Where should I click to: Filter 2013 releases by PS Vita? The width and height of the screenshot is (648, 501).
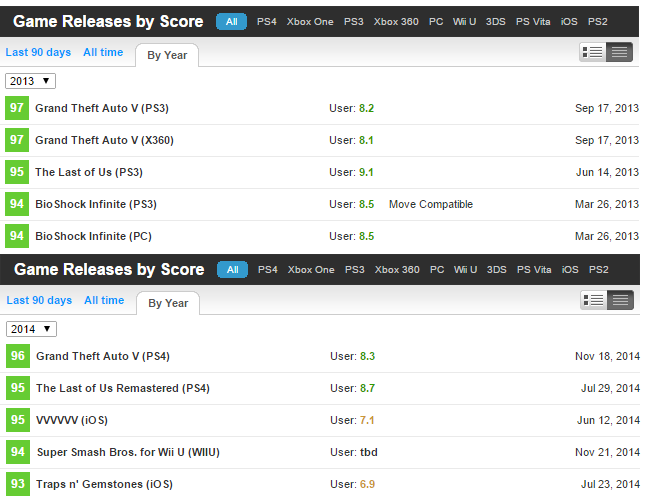click(x=533, y=21)
